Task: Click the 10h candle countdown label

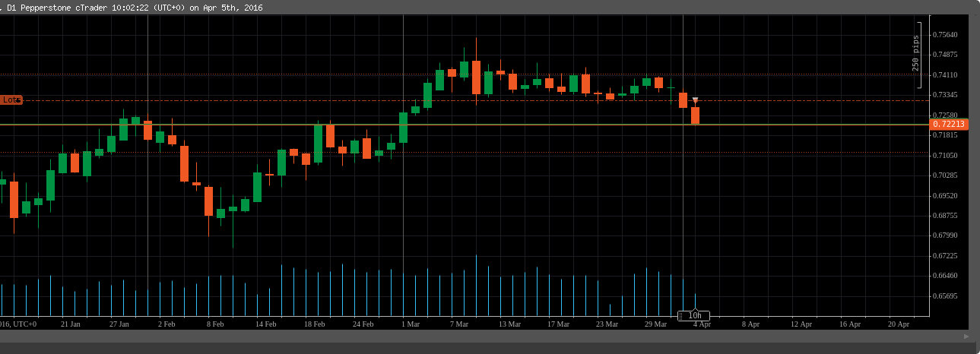Action: tap(694, 315)
